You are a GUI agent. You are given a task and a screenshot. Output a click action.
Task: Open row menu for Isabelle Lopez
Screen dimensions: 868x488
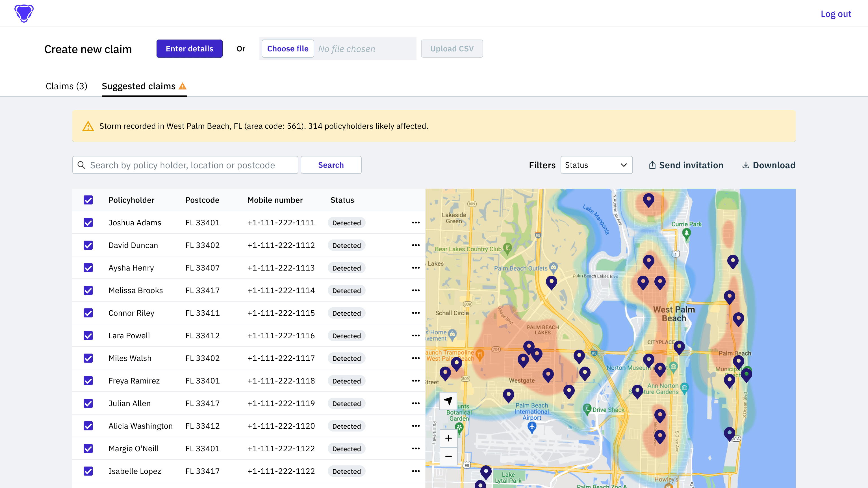click(x=416, y=471)
